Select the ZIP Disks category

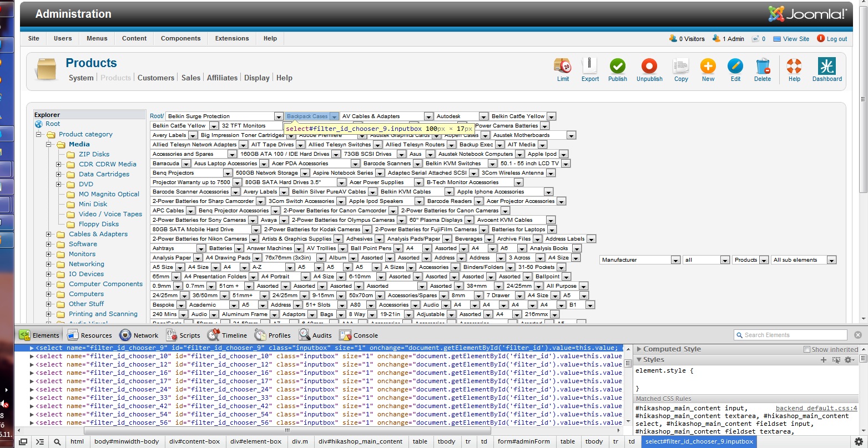(94, 154)
